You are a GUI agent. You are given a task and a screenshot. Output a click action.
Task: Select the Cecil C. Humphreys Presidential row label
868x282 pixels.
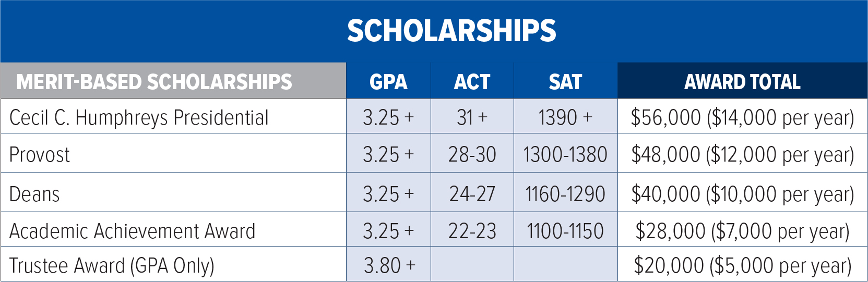[139, 117]
